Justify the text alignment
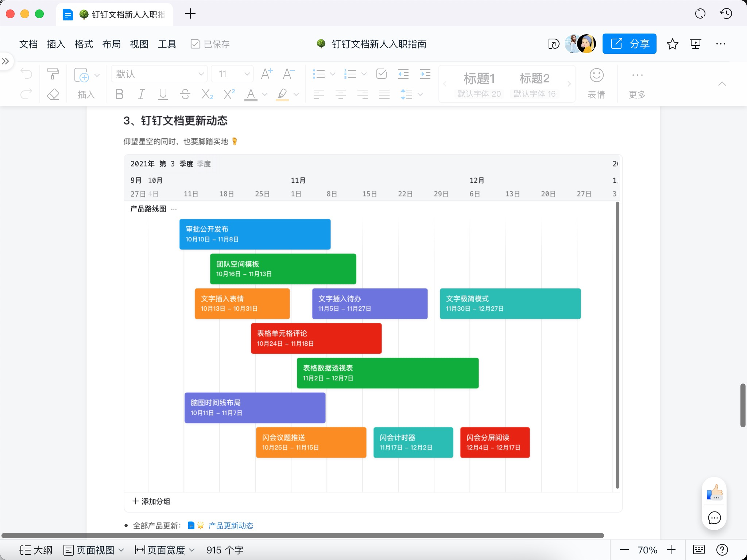The width and height of the screenshot is (747, 560). tap(384, 94)
